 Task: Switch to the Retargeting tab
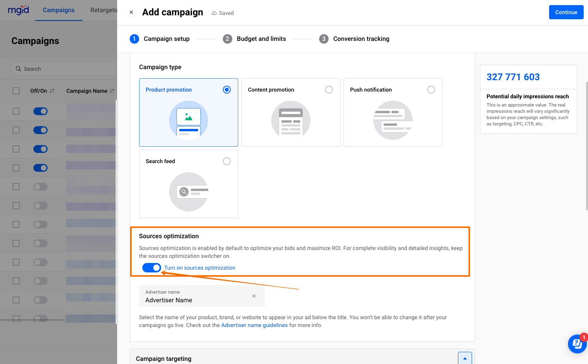(105, 10)
